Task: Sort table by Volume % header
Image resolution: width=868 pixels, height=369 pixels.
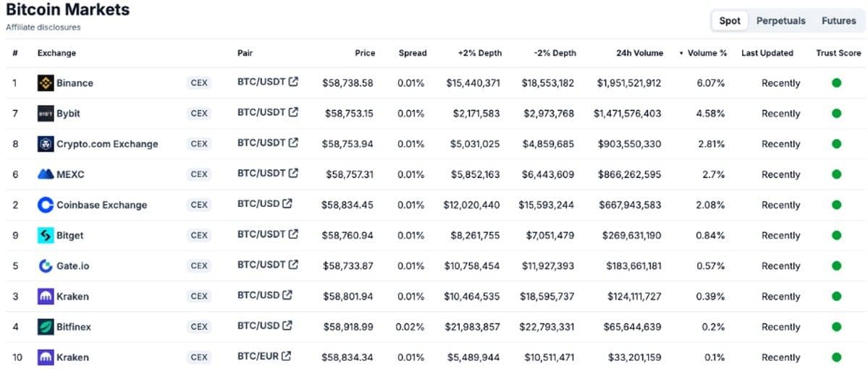Action: [x=703, y=53]
